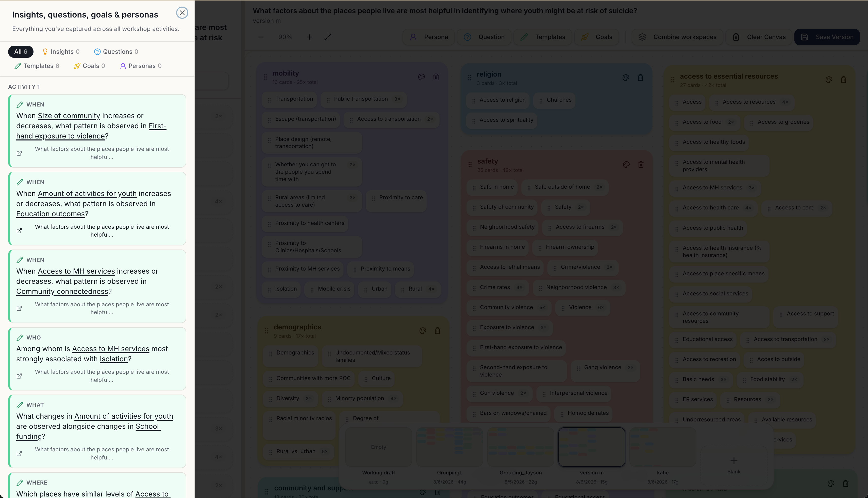The image size is (868, 498).
Task: Open Goals from the canvas toolbar
Action: coord(597,37)
